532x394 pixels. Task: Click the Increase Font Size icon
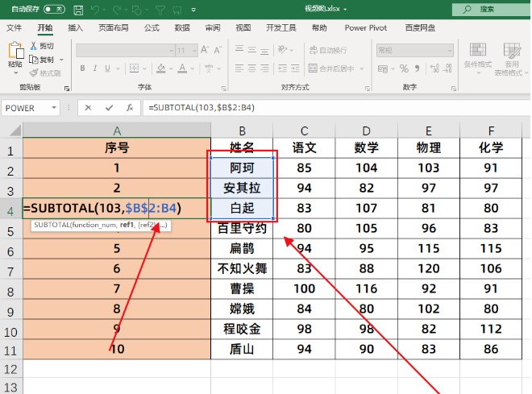point(205,50)
